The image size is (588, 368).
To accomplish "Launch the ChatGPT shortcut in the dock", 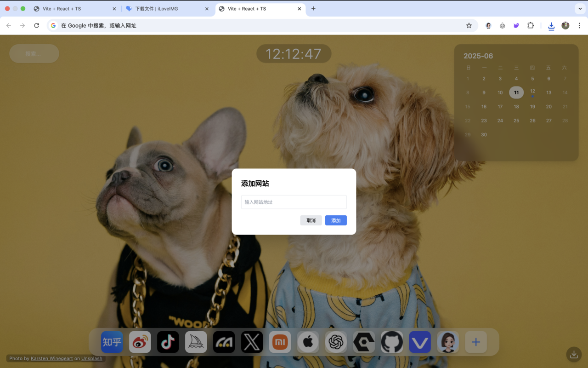I will 336,342.
